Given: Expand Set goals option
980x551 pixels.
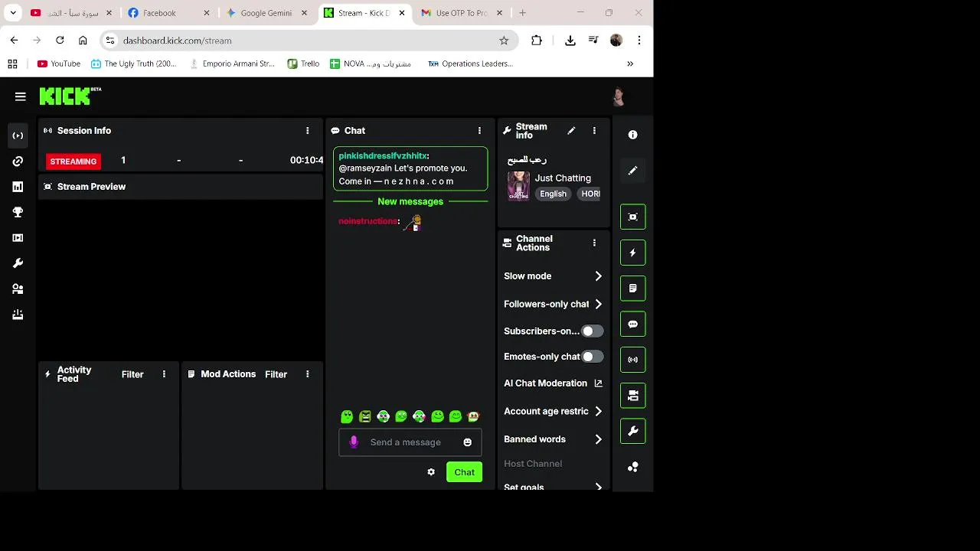Looking at the screenshot, I should (x=554, y=486).
